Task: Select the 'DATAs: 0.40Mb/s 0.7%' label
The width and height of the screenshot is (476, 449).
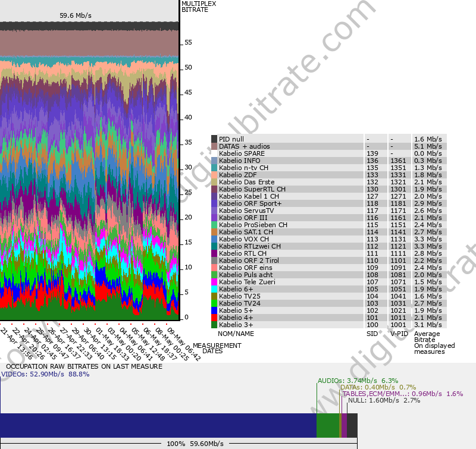Action: (378, 387)
